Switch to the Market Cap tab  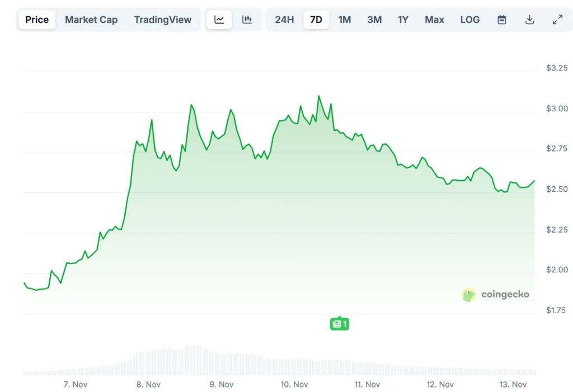[x=91, y=19]
